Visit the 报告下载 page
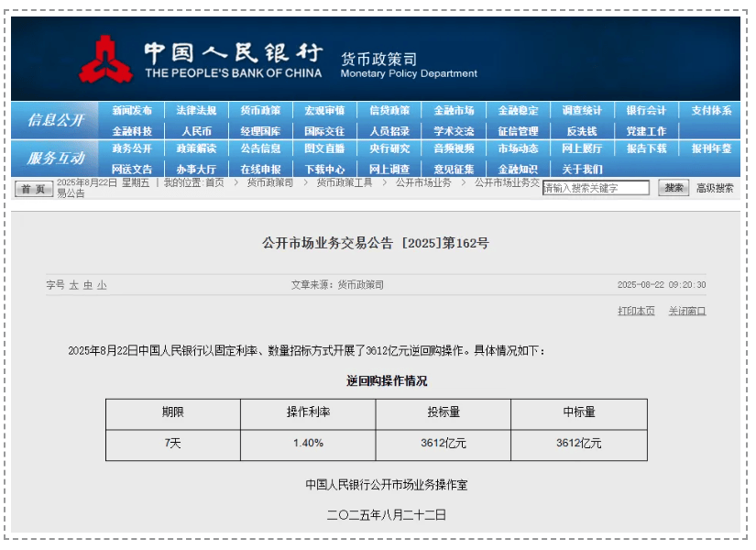Screen dimensions: 756x550 [x=646, y=148]
